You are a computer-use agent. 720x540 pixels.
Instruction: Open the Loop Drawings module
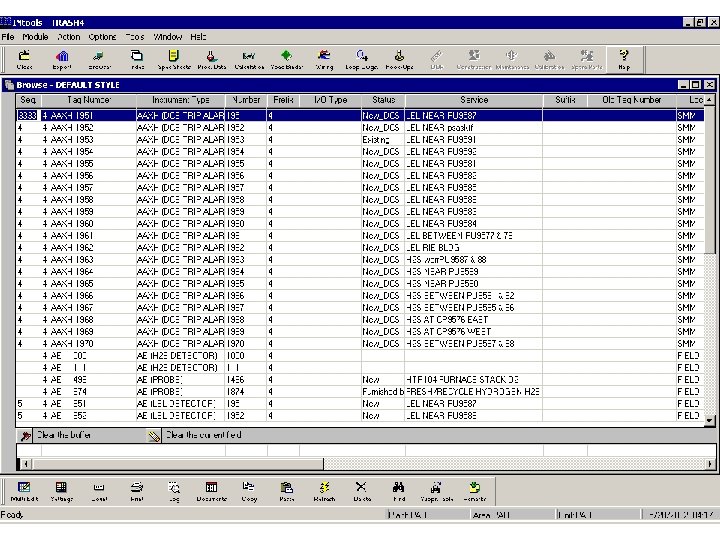(362, 60)
